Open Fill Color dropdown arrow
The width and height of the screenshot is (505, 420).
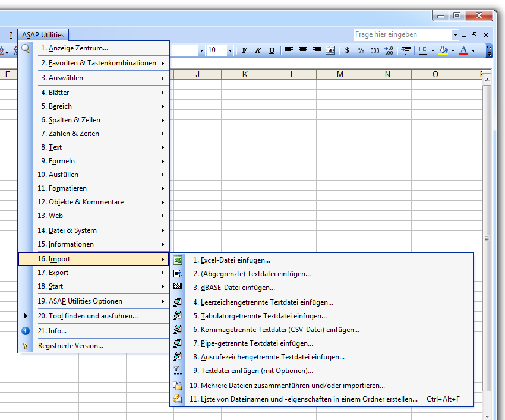click(453, 50)
